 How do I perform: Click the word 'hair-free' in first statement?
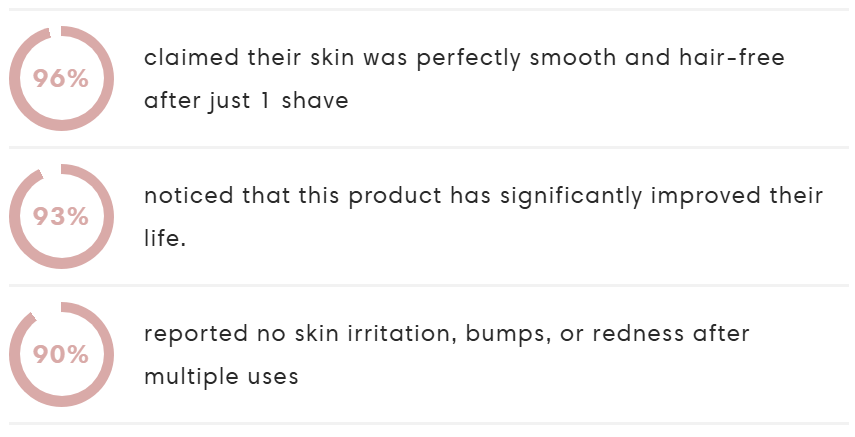pos(732,57)
